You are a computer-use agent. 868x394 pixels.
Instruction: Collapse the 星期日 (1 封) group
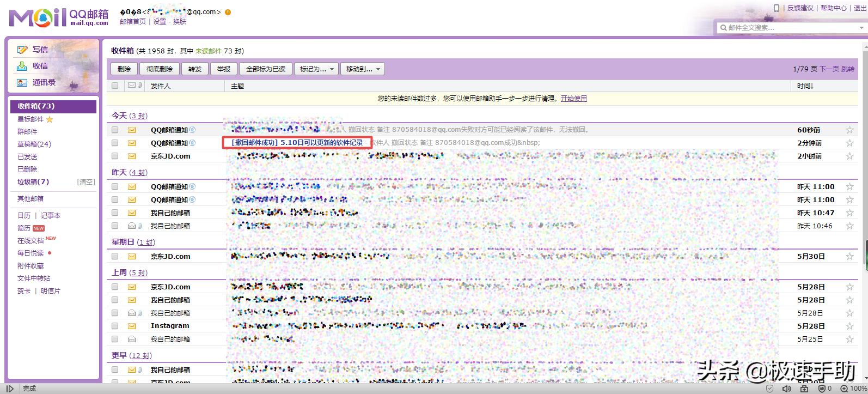133,242
